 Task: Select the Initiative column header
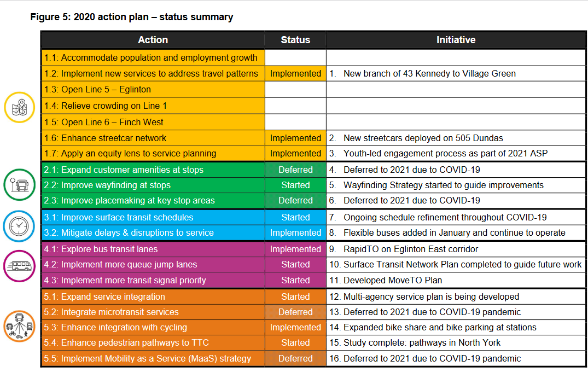coord(456,40)
